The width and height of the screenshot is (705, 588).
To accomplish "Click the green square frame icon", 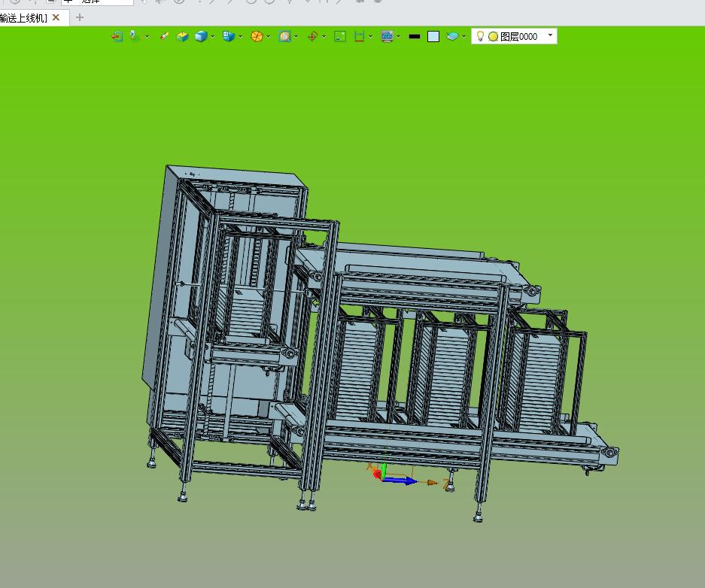I will (340, 36).
